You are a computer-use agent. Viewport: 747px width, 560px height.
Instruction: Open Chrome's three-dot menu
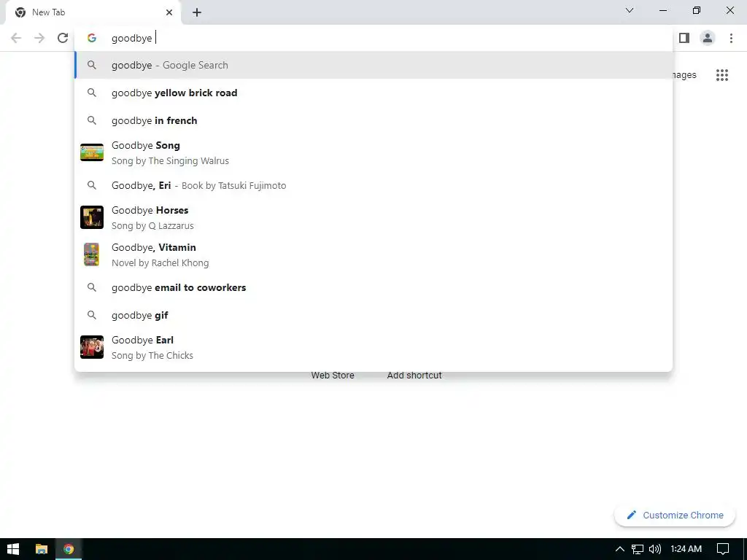click(x=731, y=38)
